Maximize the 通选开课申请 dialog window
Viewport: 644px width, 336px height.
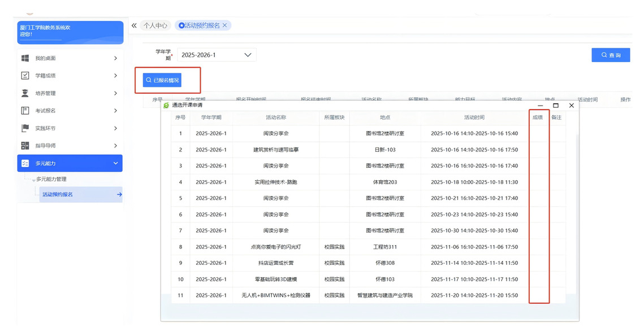click(556, 106)
